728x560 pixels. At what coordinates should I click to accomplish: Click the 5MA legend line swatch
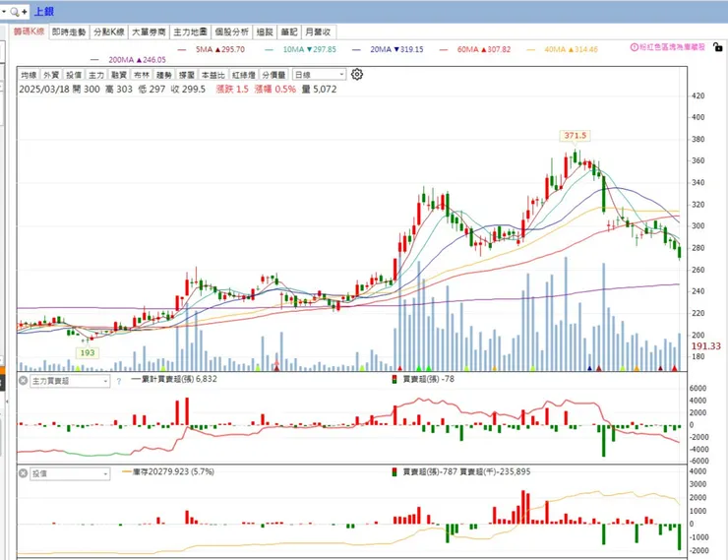tap(182, 49)
